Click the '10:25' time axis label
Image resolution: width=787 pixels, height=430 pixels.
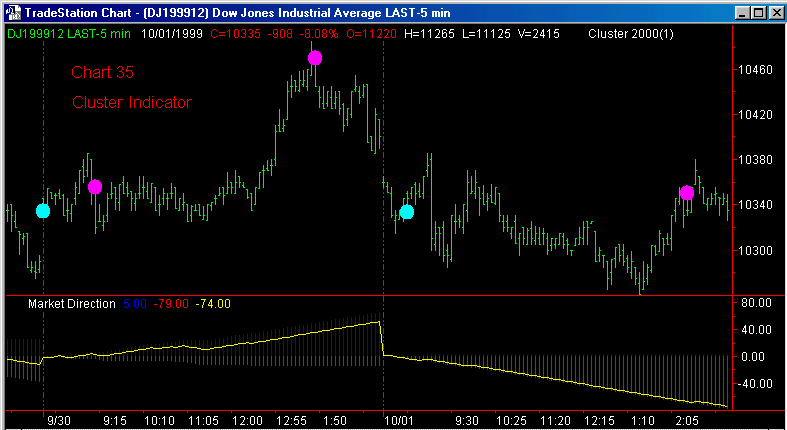pyautogui.click(x=511, y=420)
